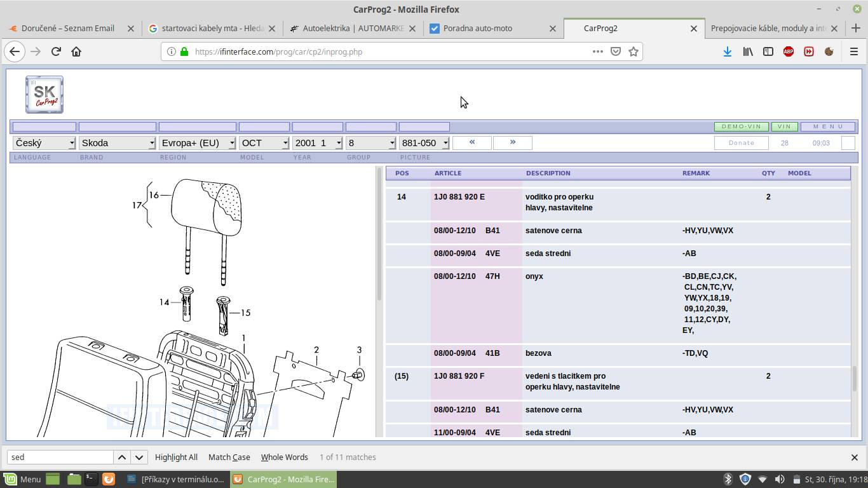Toggle Highlight All in the find bar
Image resolution: width=868 pixels, height=488 pixels.
pyautogui.click(x=176, y=457)
